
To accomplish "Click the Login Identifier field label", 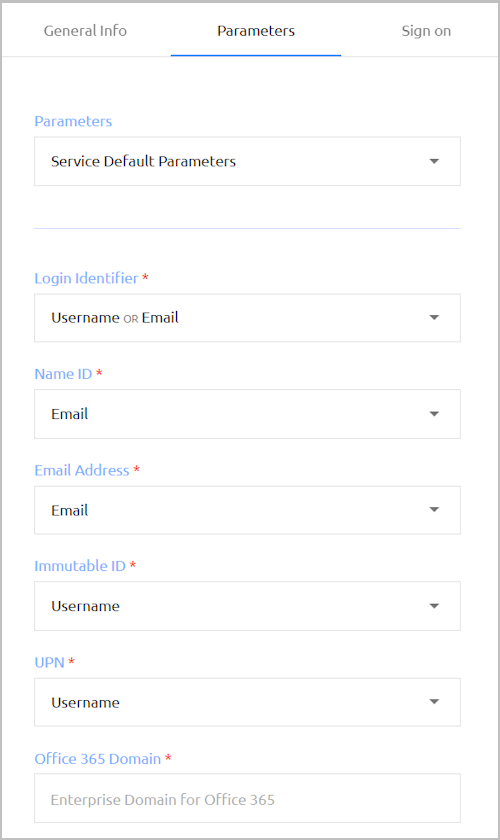I will coord(86,278).
